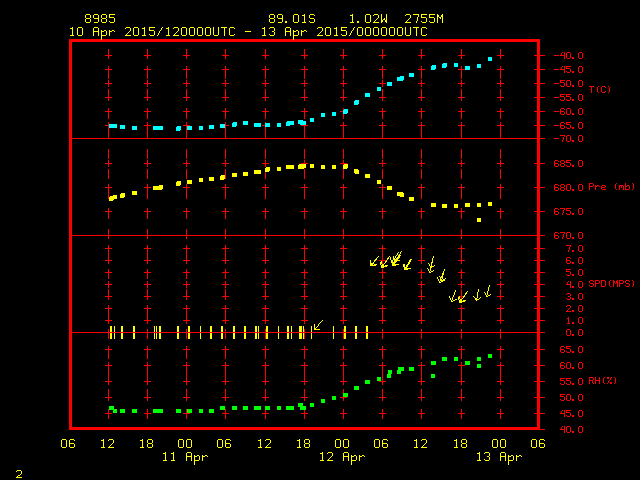This screenshot has height=480, width=640.
Task: Click the isolated low green humidity point near 57
Action: (433, 376)
